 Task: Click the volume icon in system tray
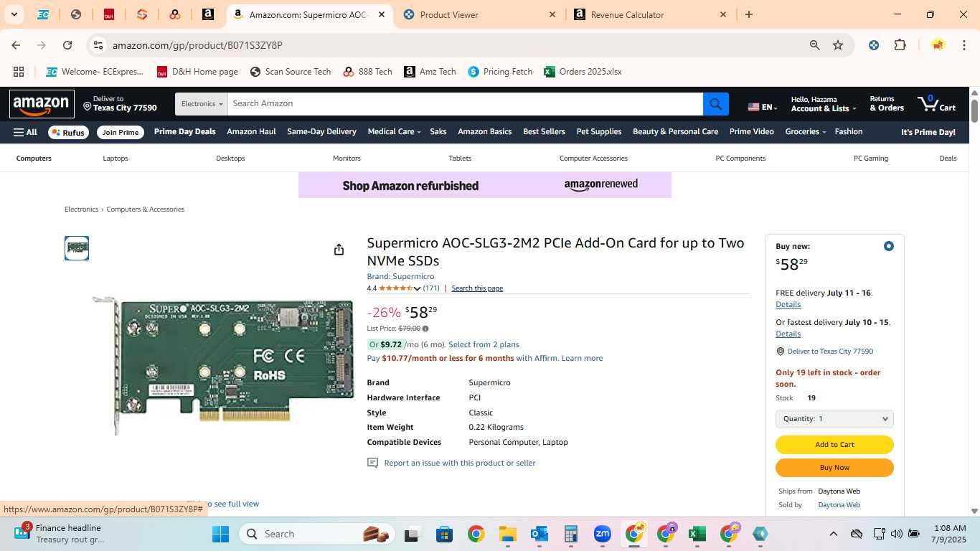pos(896,534)
